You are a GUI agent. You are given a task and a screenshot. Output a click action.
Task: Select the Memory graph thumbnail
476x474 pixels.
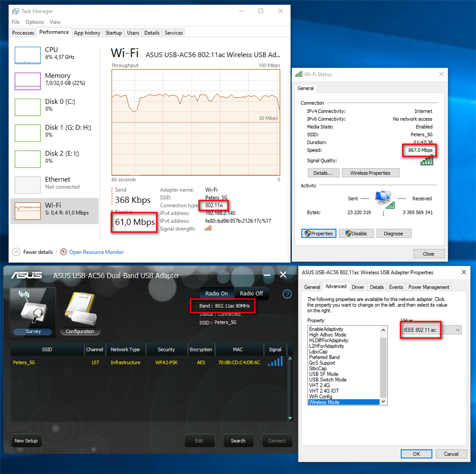27,81
